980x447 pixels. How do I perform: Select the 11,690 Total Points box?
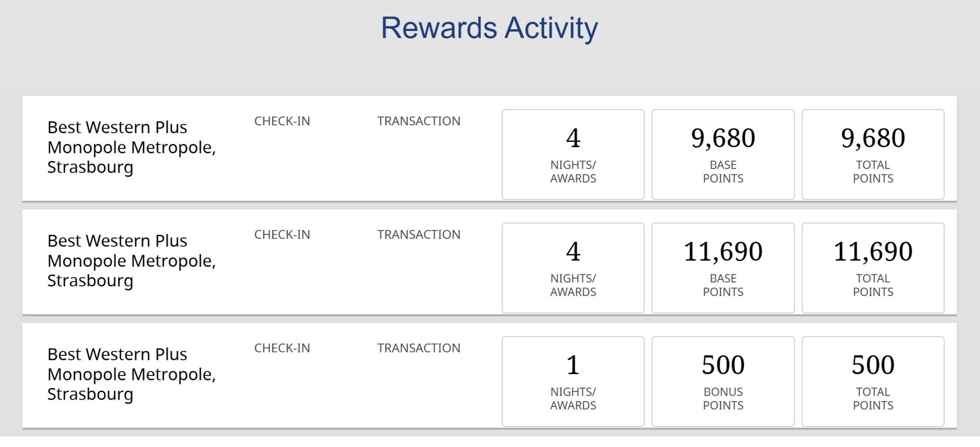(x=873, y=268)
